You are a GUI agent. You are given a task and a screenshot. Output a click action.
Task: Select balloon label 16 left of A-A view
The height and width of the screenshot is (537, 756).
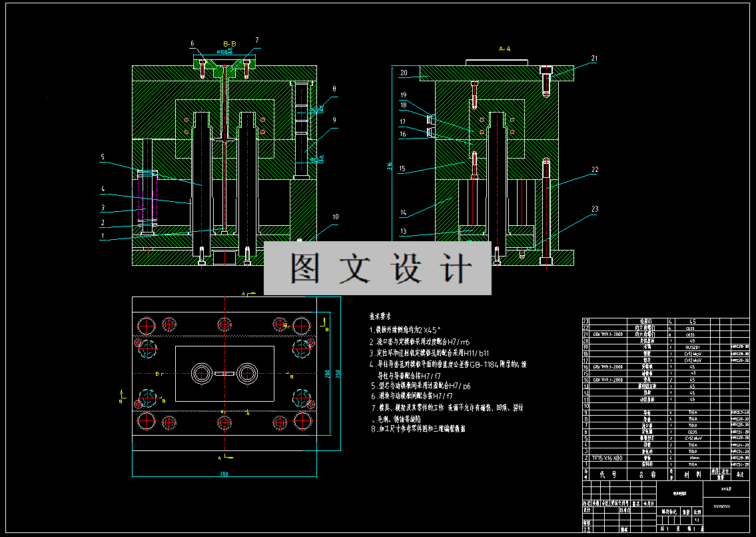(x=402, y=134)
